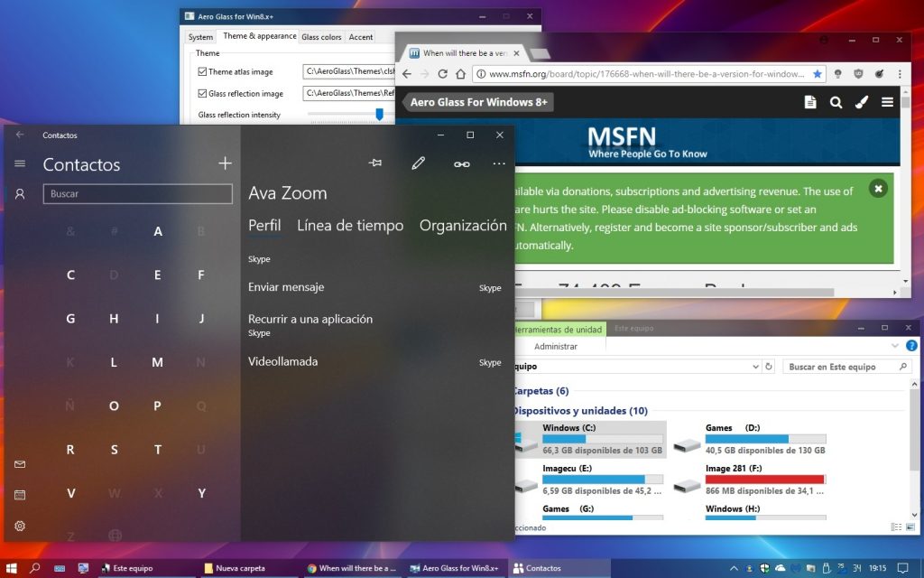The width and height of the screenshot is (924, 578).
Task: Click the Chrome back arrow
Action: [407, 74]
